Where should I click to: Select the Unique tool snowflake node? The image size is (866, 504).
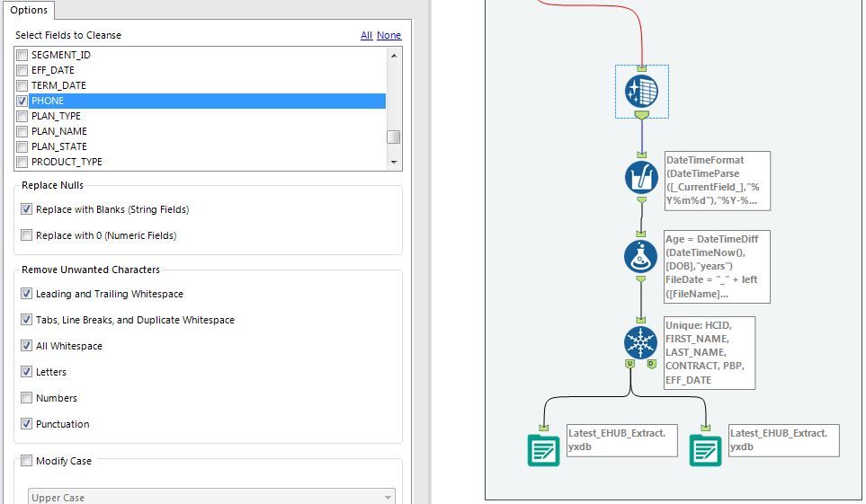click(640, 342)
